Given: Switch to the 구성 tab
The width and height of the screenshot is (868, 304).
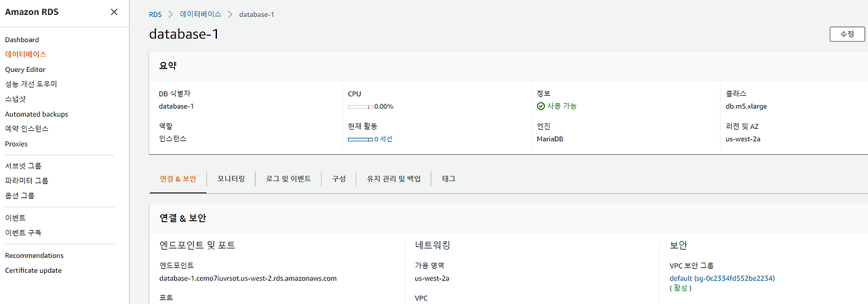Looking at the screenshot, I should (x=339, y=178).
